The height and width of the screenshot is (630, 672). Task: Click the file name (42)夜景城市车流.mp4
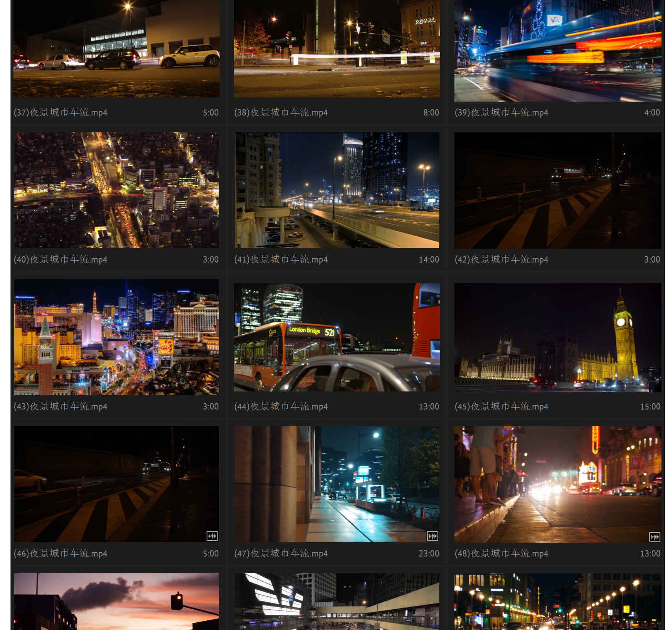(501, 260)
